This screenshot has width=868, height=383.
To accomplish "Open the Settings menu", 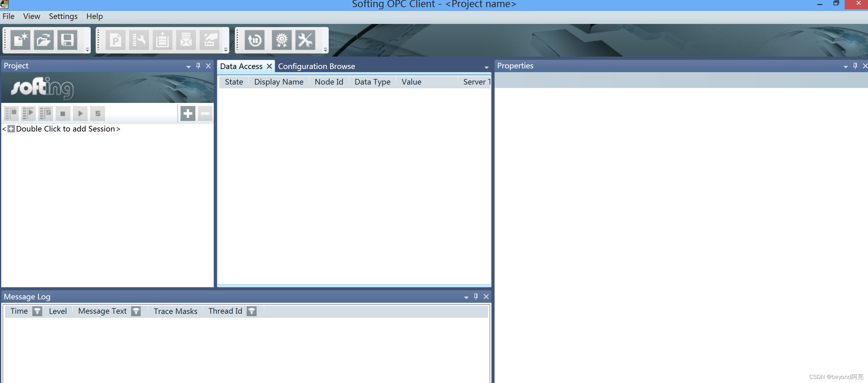I will [x=63, y=16].
